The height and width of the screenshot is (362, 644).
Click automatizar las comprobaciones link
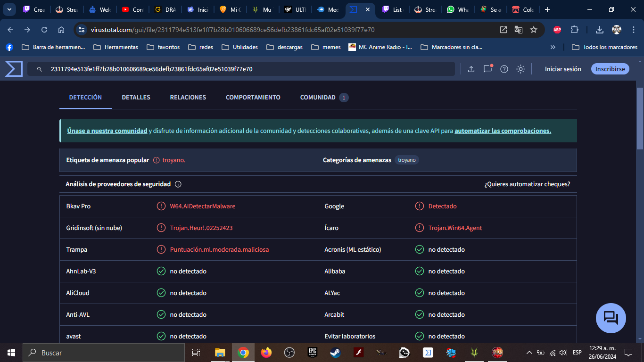coord(503,131)
